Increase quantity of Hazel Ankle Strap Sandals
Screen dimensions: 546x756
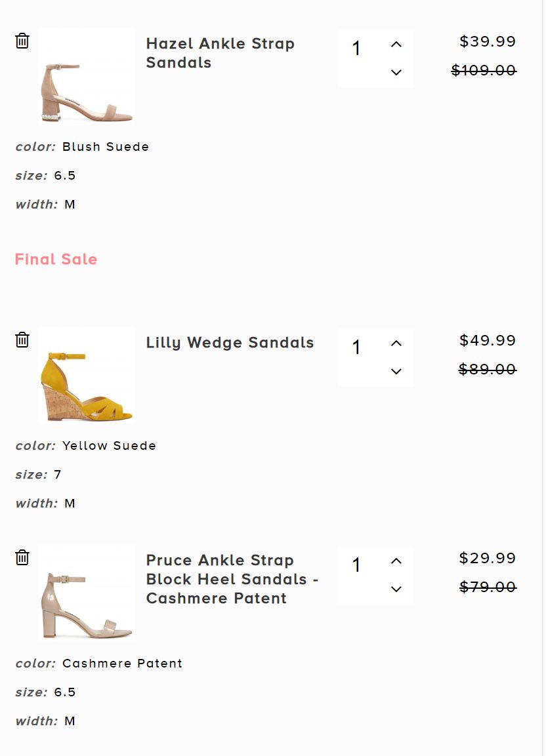tap(396, 45)
